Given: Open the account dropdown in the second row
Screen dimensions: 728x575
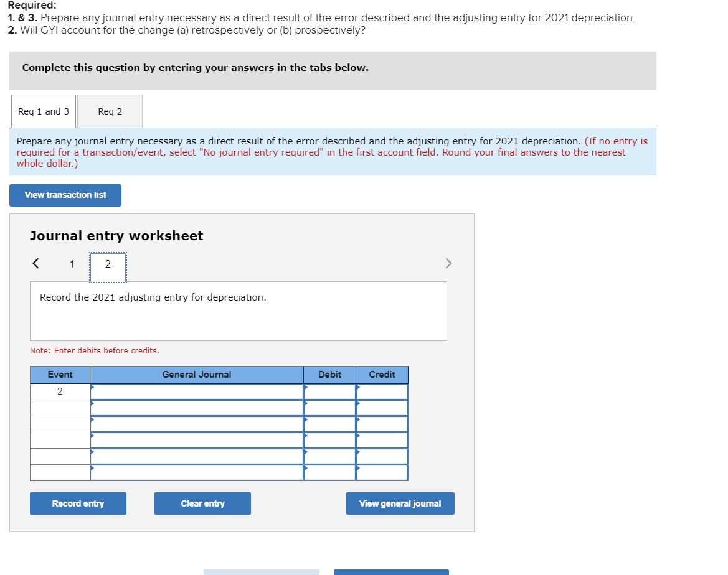Looking at the screenshot, I should tap(195, 408).
